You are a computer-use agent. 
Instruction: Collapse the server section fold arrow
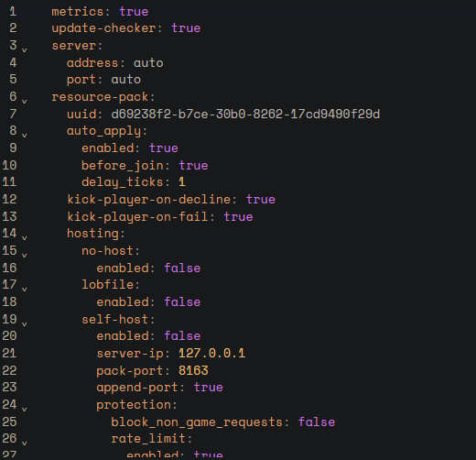pyautogui.click(x=25, y=49)
